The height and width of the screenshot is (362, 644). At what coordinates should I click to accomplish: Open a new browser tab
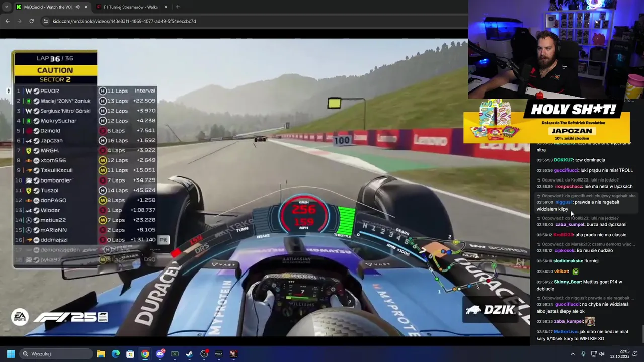178,7
